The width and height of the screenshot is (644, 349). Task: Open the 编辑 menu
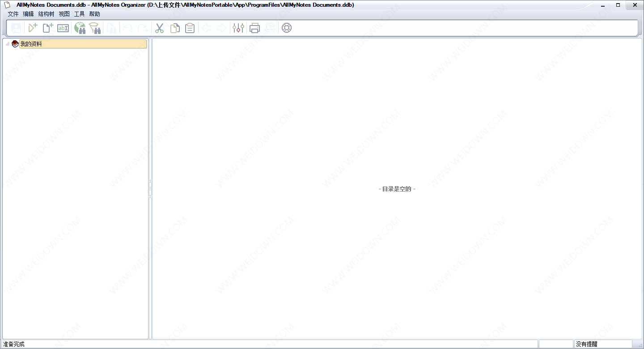28,14
